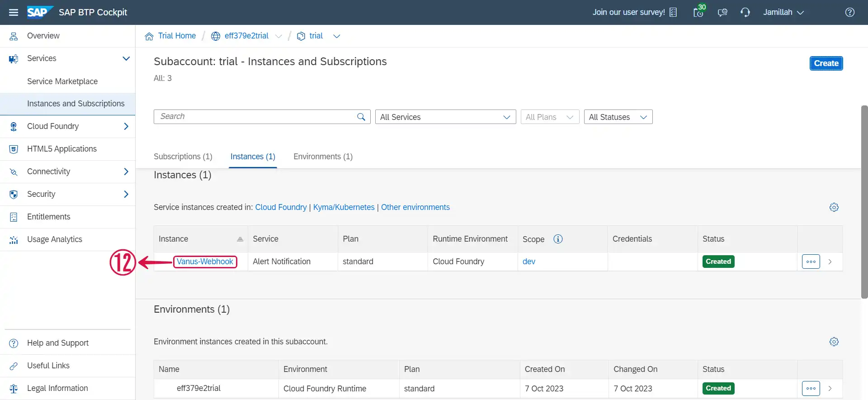Expand the Connectivity section arrow
Screen dimensions: 868x400
coord(126,171)
